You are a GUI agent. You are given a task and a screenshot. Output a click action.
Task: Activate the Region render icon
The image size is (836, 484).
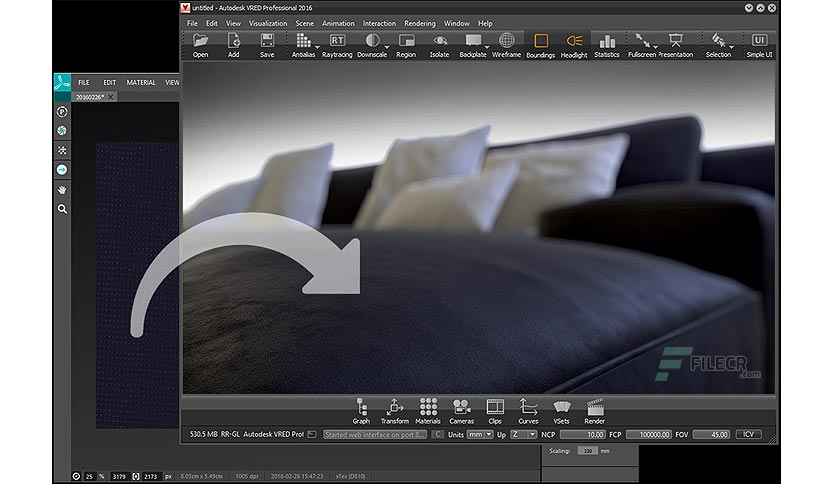[x=406, y=41]
